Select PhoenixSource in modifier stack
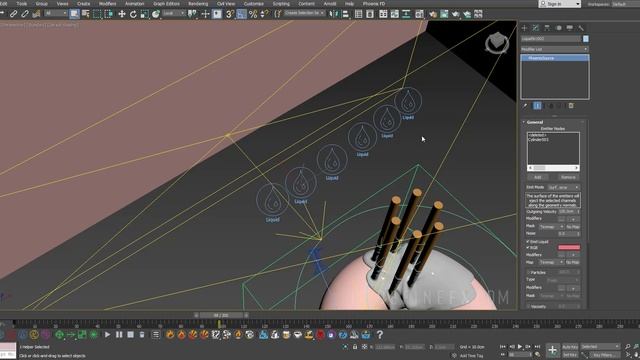640x360 pixels. point(554,58)
